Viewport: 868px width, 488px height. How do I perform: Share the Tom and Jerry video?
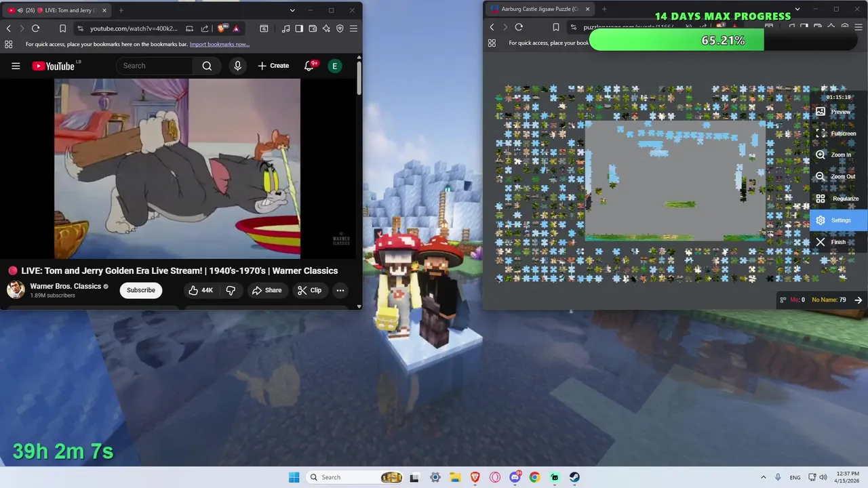pyautogui.click(x=267, y=290)
